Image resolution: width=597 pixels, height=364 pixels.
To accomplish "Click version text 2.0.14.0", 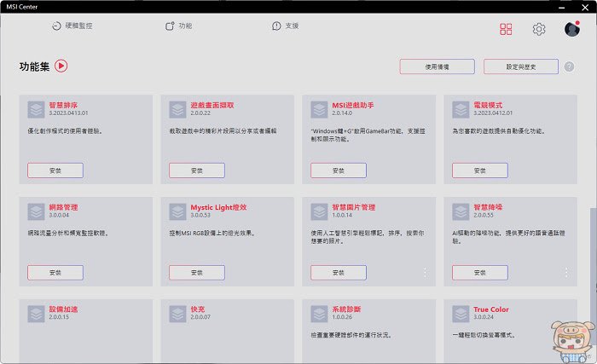I will pos(342,113).
